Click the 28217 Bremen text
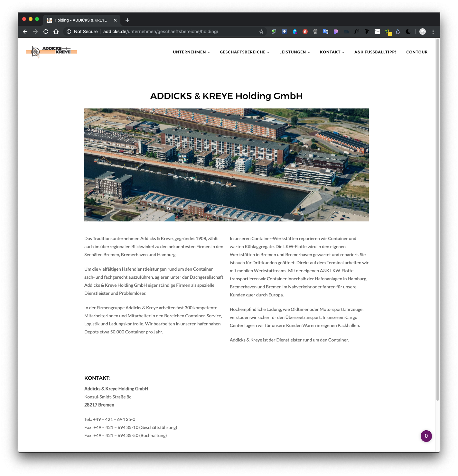This screenshot has width=458, height=476. click(x=99, y=405)
